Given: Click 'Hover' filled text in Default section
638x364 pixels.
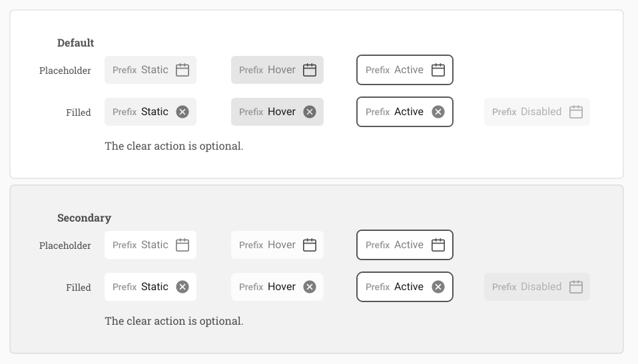Looking at the screenshot, I should point(281,112).
